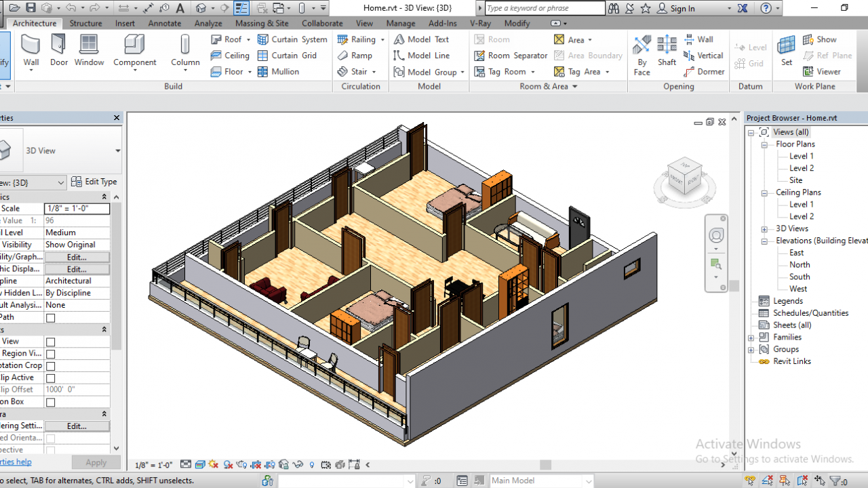Viewport: 868px width, 488px height.
Task: Select the Shaft opening tool
Action: pos(667,52)
